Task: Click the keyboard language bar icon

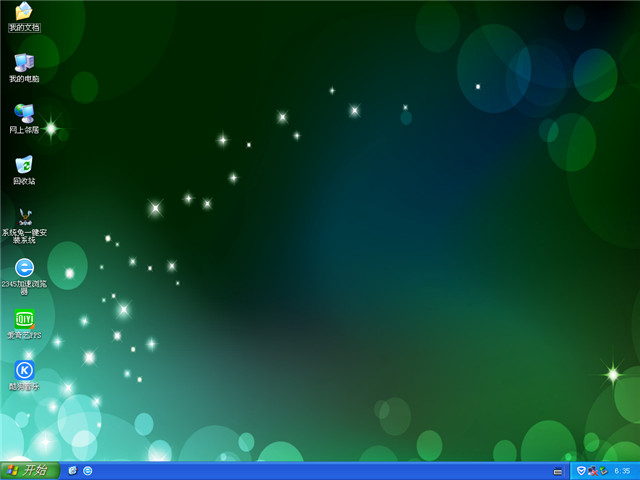Action: tap(558, 471)
